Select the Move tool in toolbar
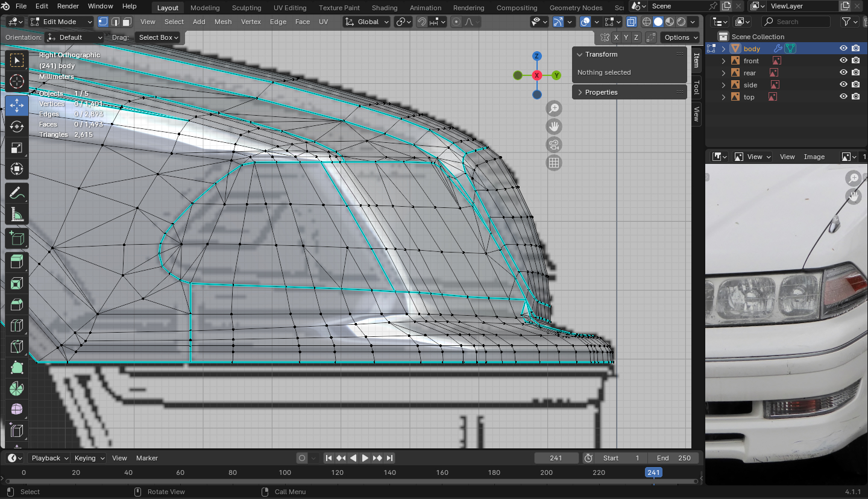This screenshot has height=499, width=868. pos(17,105)
